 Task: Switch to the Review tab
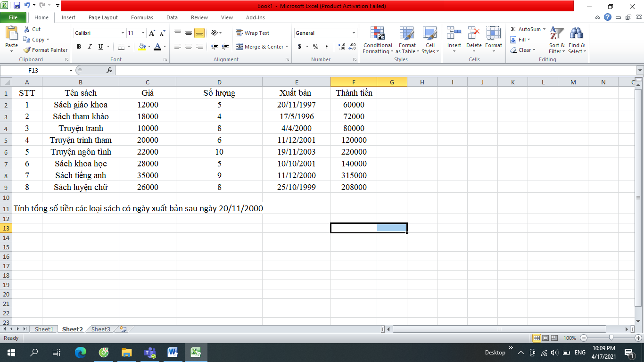[x=199, y=17]
